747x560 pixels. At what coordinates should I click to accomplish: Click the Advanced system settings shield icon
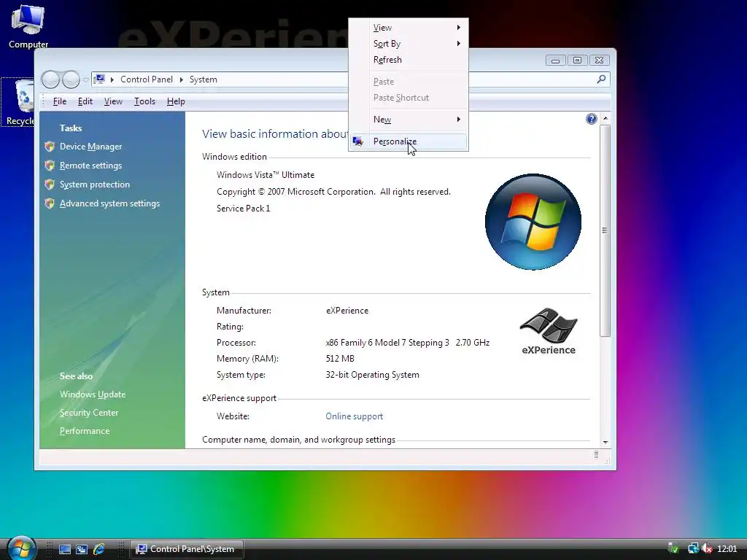[50, 203]
